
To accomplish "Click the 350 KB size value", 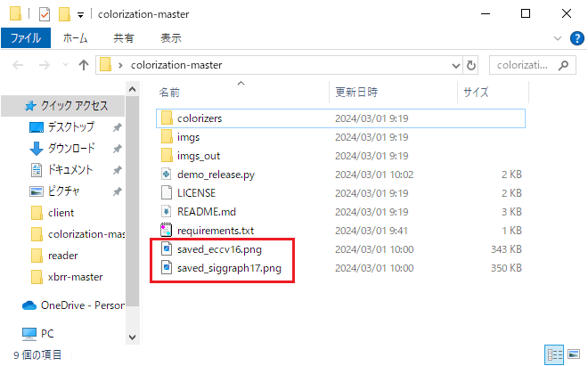I will [x=506, y=268].
